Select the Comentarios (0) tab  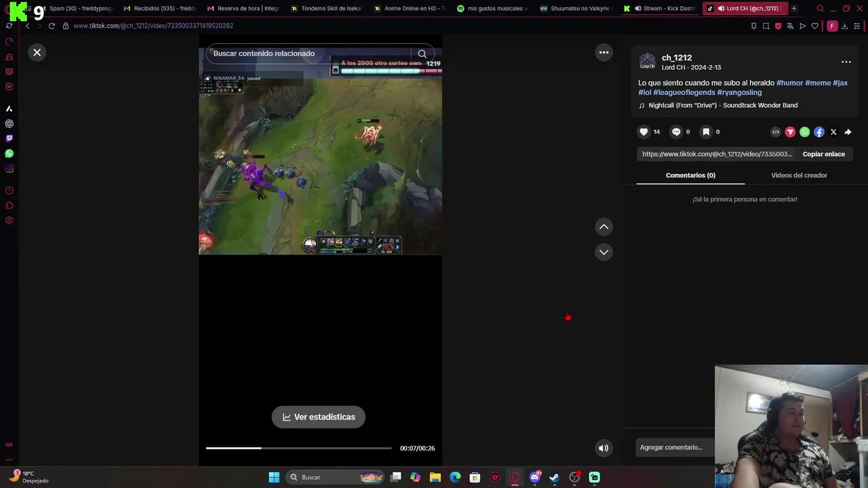690,176
